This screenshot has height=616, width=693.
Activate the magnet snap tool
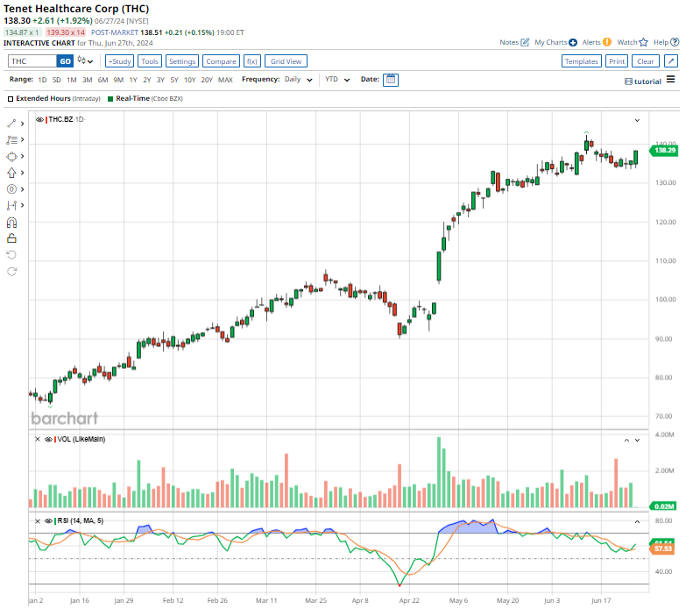[11, 223]
